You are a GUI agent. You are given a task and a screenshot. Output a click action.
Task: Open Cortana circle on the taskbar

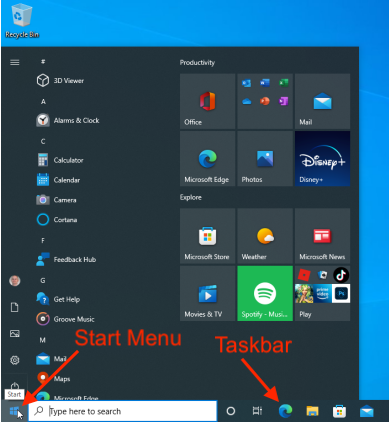[231, 411]
